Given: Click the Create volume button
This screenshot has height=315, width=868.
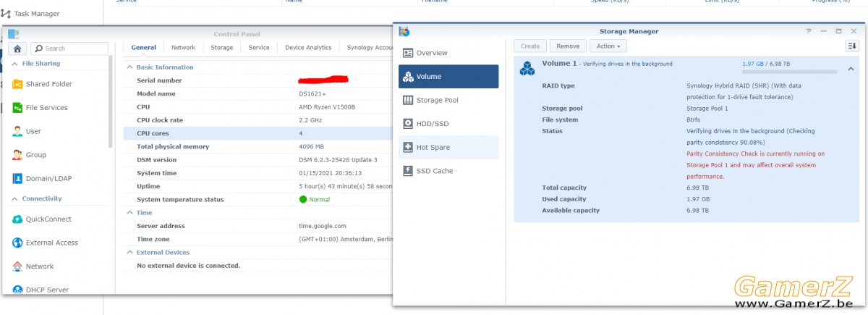Looking at the screenshot, I should 530,46.
